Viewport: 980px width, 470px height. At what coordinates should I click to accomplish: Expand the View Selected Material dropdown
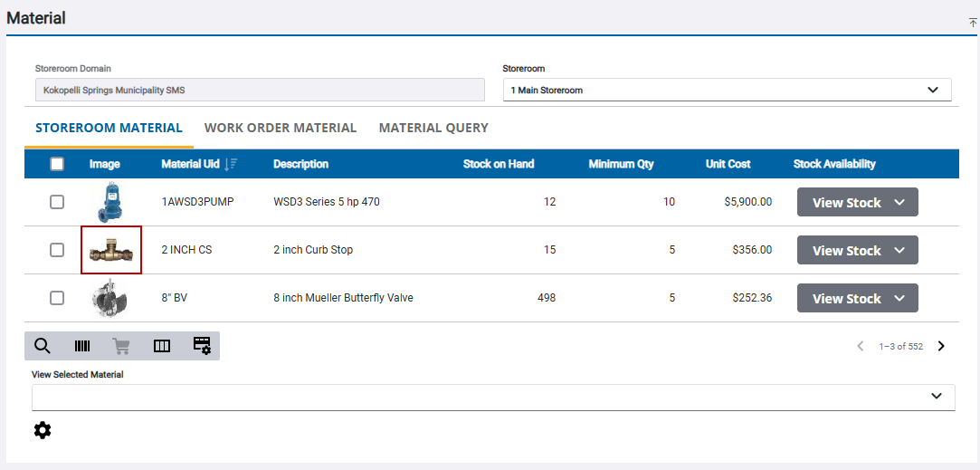493,397
